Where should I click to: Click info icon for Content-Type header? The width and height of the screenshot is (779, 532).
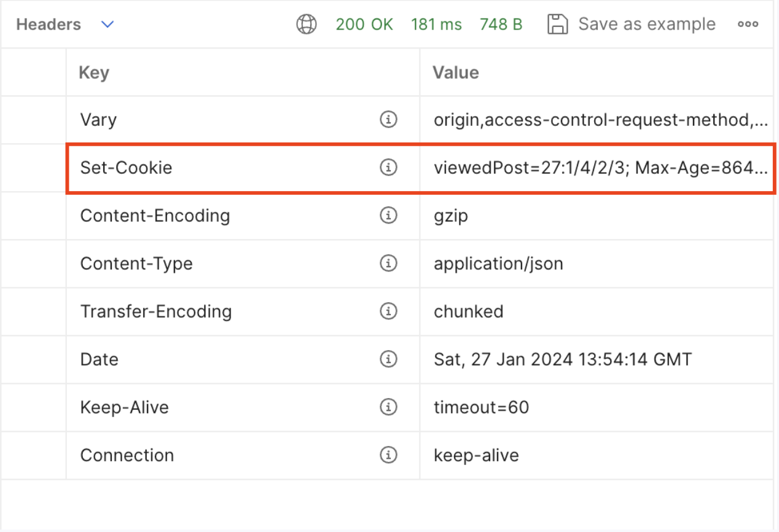click(x=388, y=264)
